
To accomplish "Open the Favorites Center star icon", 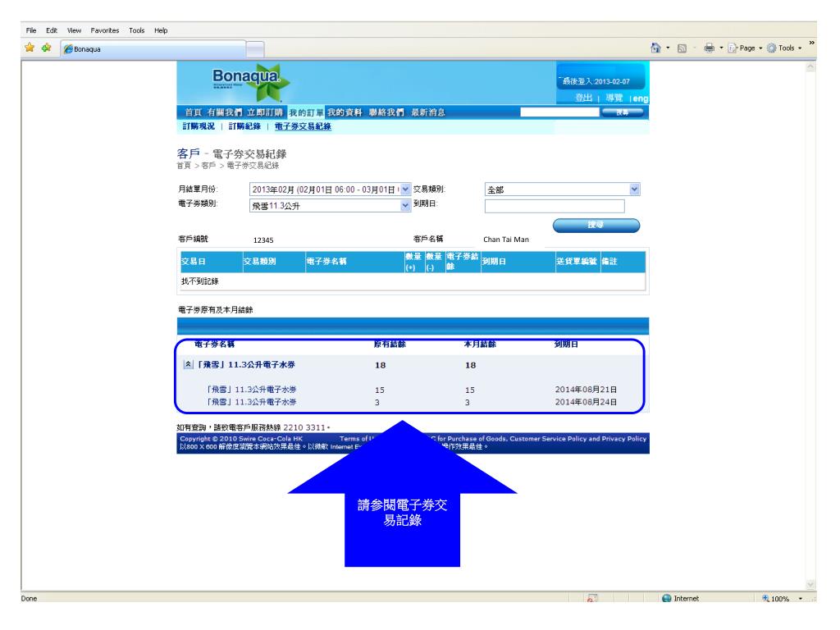I will pyautogui.click(x=30, y=48).
